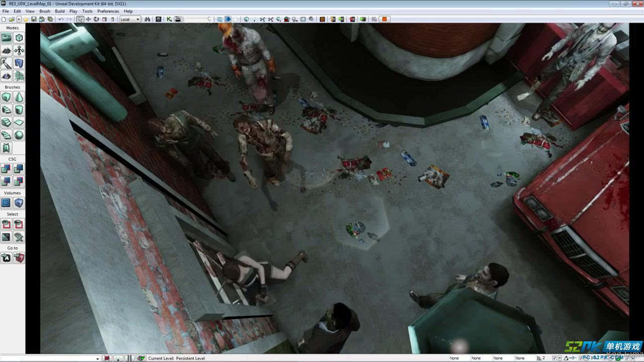This screenshot has width=644, height=362.
Task: Select Geometry mode cube icon
Action: (x=19, y=38)
